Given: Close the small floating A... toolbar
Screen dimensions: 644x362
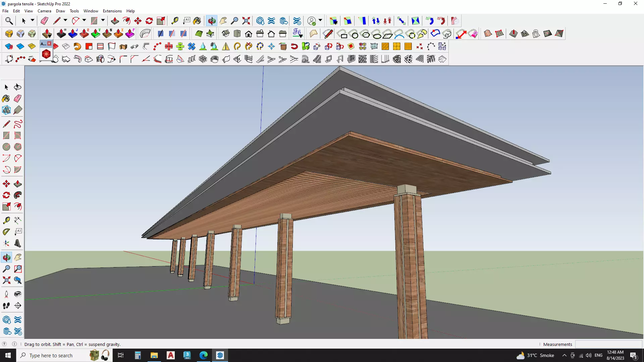Looking at the screenshot, I should [49, 44].
